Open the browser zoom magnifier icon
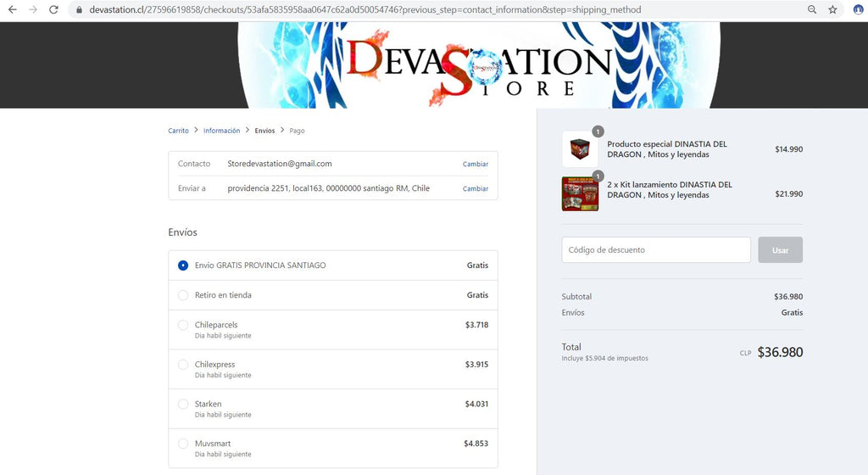This screenshot has width=868, height=475. [x=812, y=9]
